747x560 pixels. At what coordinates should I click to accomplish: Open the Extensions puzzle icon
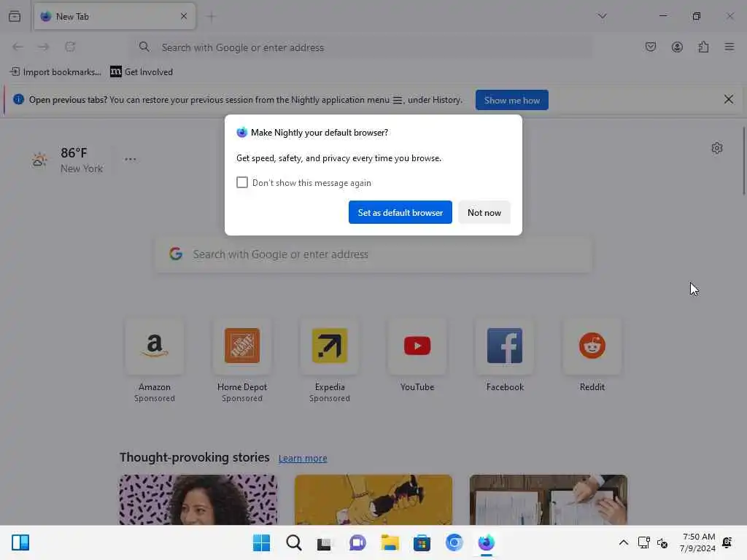(703, 47)
